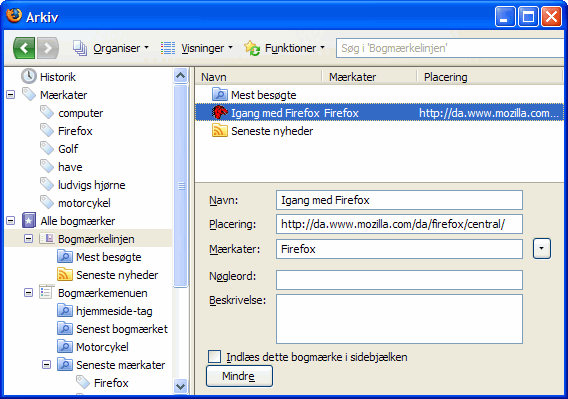Select the Mærkater tag icon
Screen dimensions: 568x399
point(29,95)
